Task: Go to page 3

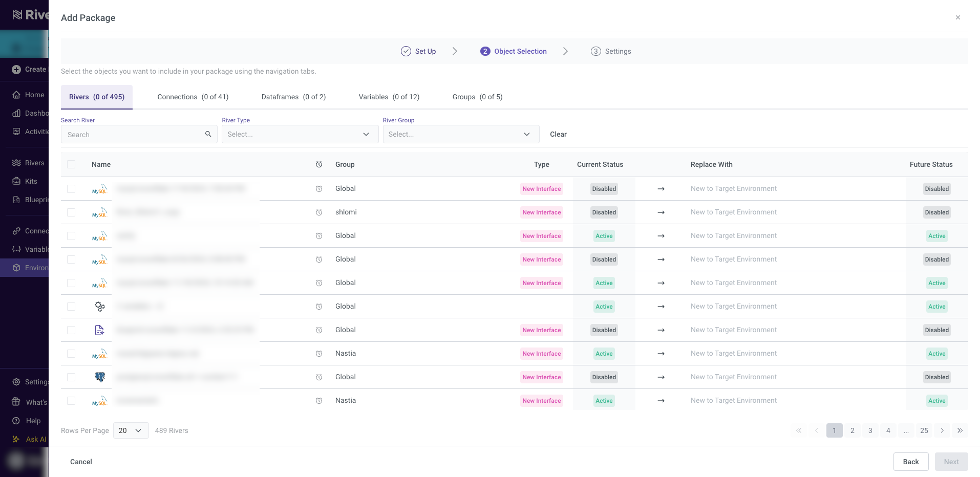Action: (870, 430)
